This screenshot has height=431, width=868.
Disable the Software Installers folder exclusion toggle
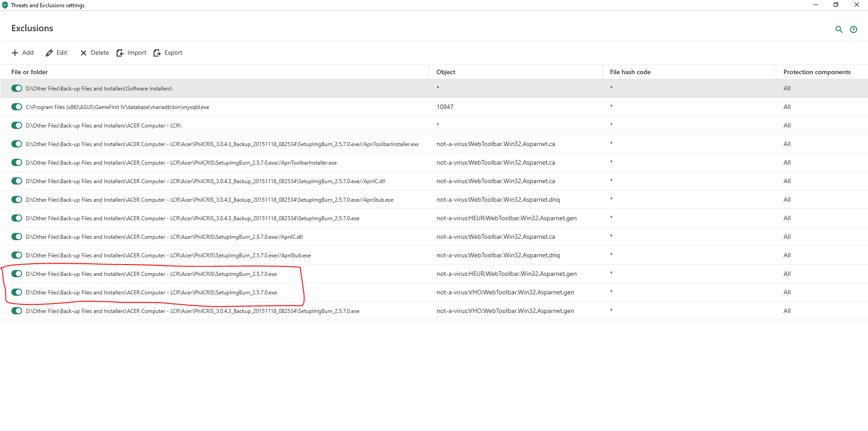click(x=17, y=88)
